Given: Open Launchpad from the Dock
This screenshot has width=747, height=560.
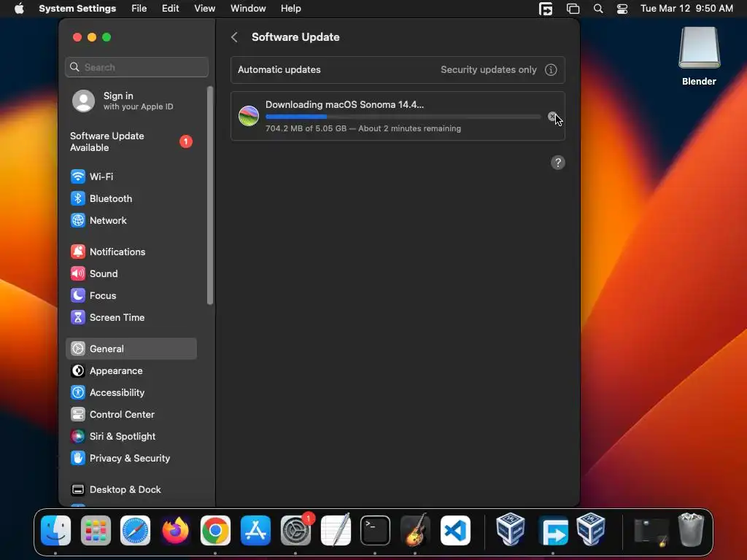Looking at the screenshot, I should (x=96, y=531).
